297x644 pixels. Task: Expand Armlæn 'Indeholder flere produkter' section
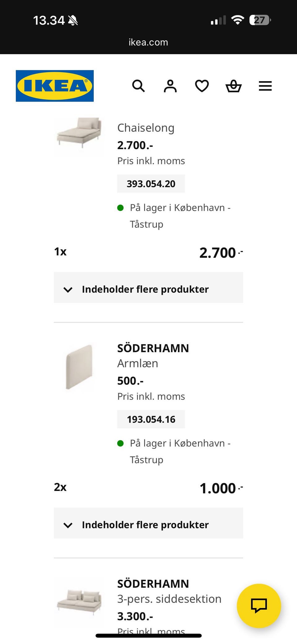click(x=148, y=524)
